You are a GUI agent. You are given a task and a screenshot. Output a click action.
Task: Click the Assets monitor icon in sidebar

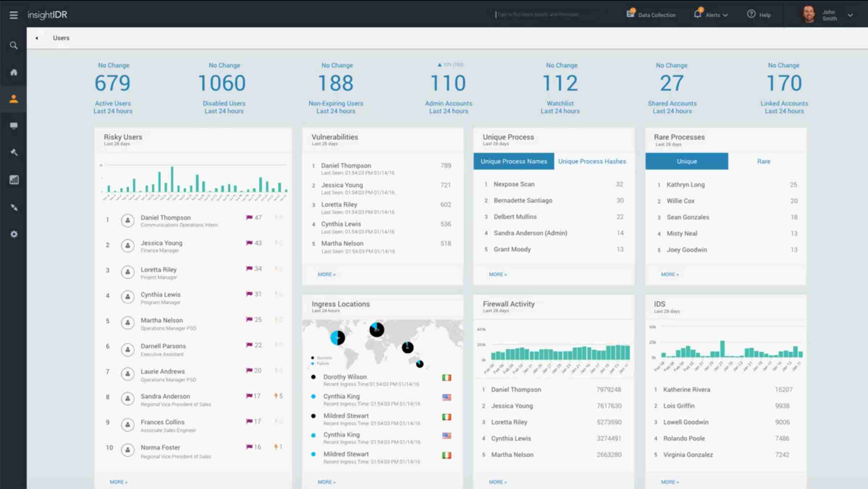tap(14, 125)
